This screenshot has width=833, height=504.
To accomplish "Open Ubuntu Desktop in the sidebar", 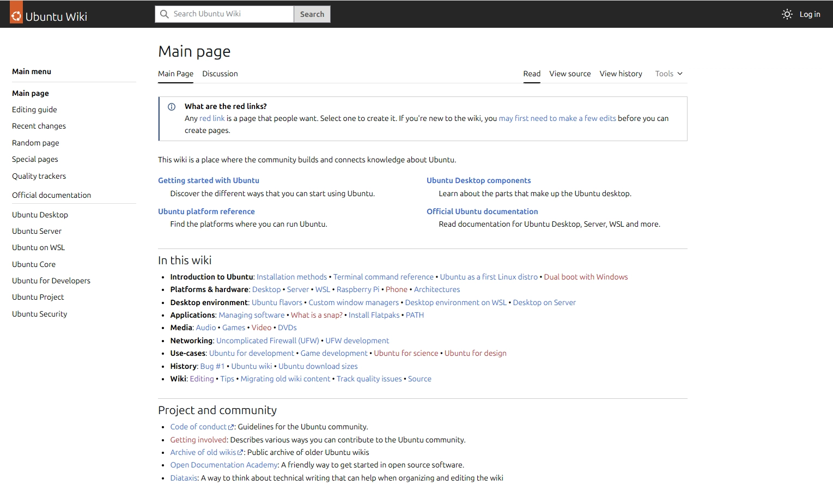I will pyautogui.click(x=40, y=215).
